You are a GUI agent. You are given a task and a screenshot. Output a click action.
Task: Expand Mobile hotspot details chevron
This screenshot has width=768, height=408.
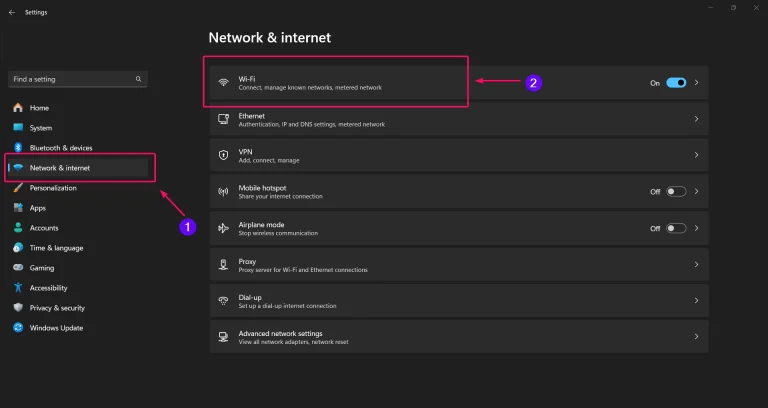[696, 192]
